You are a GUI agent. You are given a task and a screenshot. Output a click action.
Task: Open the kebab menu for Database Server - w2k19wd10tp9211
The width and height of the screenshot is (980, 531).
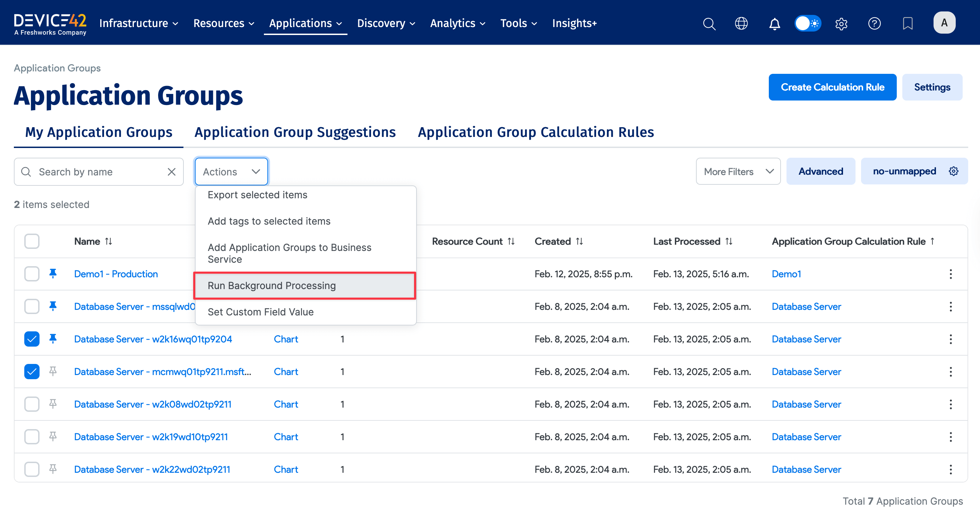(x=951, y=437)
